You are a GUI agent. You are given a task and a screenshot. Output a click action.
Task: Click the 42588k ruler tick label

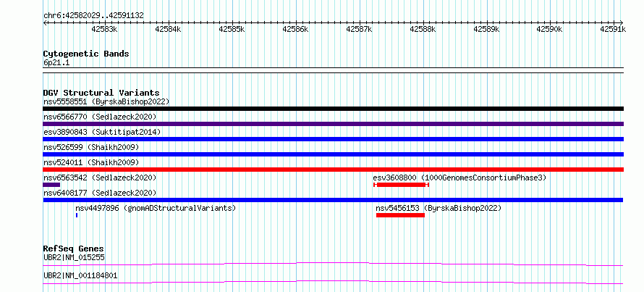(x=423, y=29)
